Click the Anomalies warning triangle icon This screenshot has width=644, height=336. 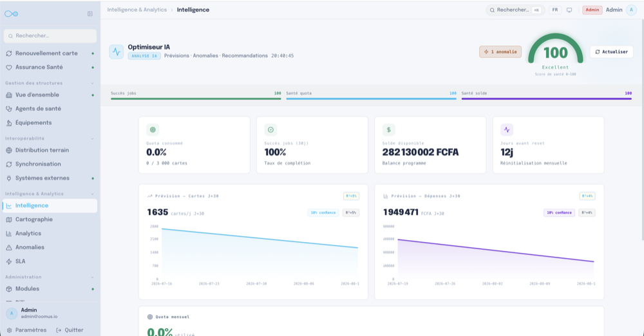(x=9, y=248)
